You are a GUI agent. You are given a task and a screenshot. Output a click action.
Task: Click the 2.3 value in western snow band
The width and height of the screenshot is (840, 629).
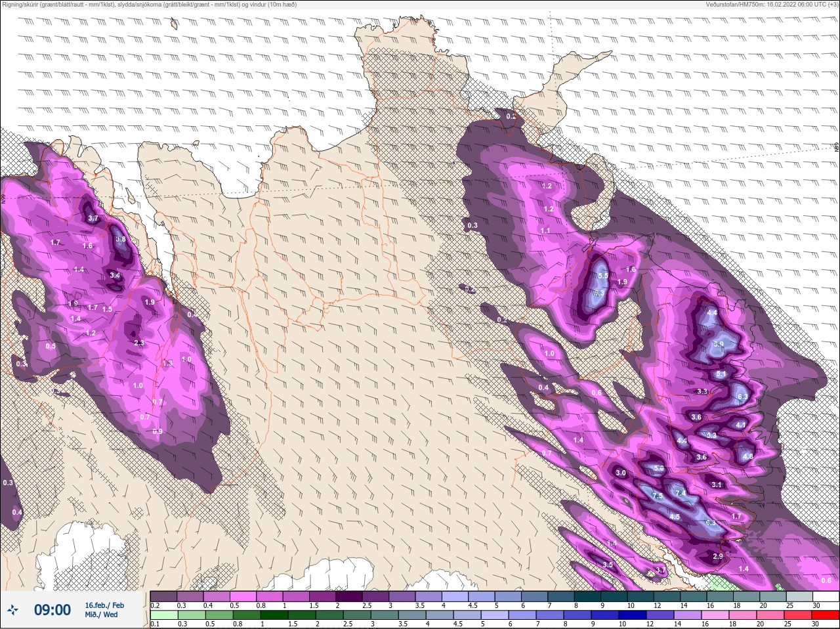138,343
